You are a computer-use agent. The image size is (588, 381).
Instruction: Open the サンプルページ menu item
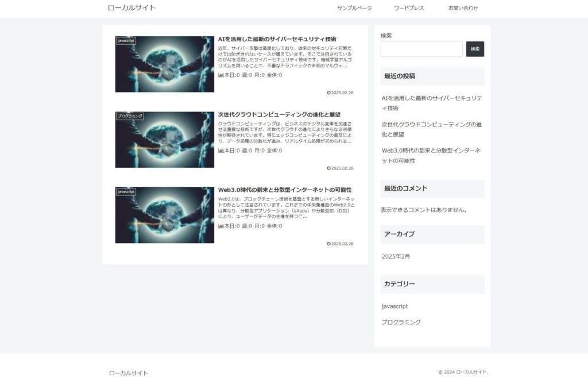[x=354, y=8]
